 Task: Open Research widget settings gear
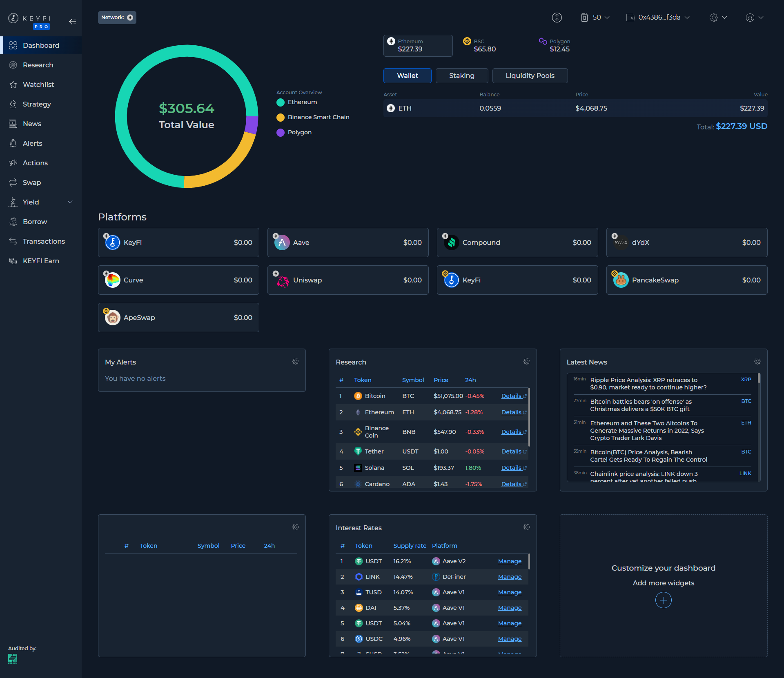pyautogui.click(x=527, y=361)
